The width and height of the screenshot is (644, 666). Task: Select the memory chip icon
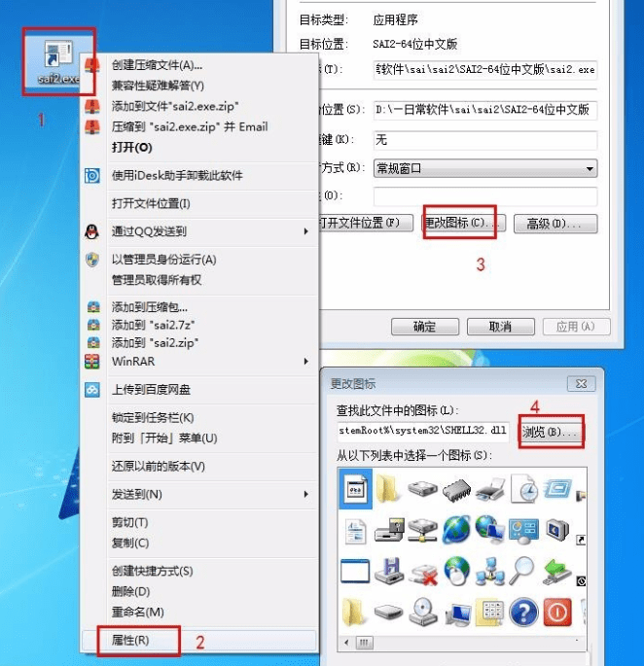coord(456,490)
